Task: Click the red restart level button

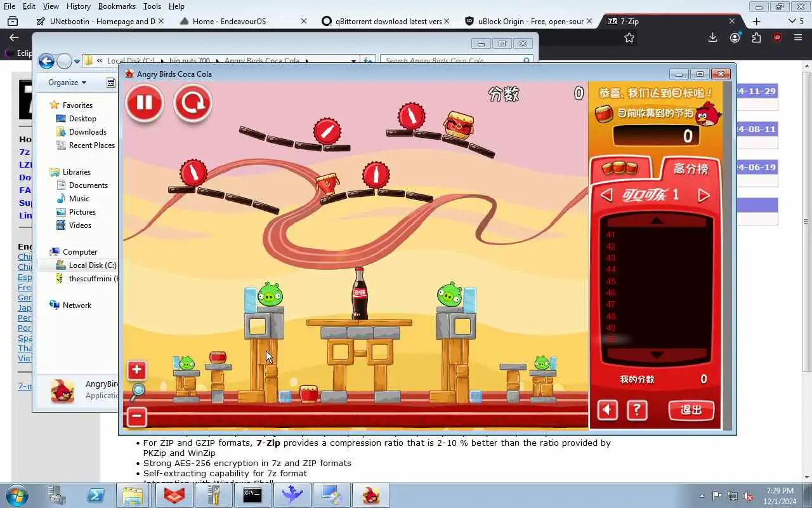Action: (193, 103)
